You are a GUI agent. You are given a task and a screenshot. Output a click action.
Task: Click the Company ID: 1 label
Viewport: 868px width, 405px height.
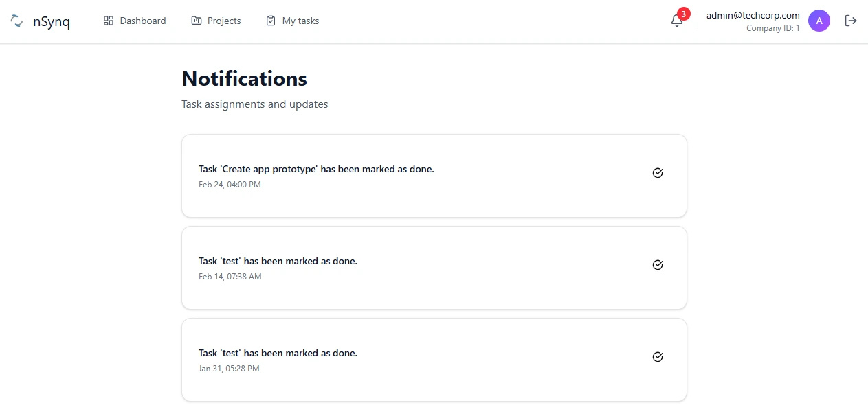pyautogui.click(x=772, y=28)
